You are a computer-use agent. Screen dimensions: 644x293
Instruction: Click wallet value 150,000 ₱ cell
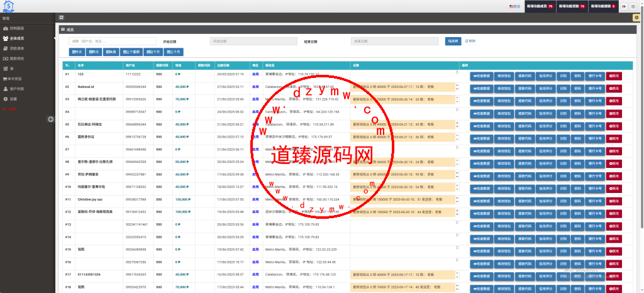click(183, 199)
